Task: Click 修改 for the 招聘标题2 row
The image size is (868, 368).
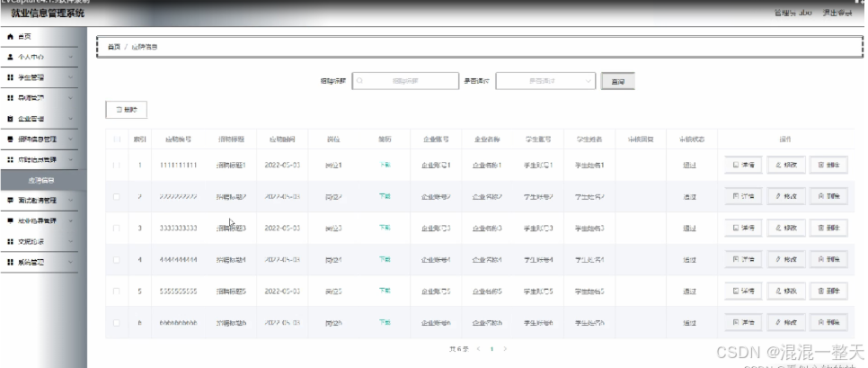Action: (x=786, y=197)
